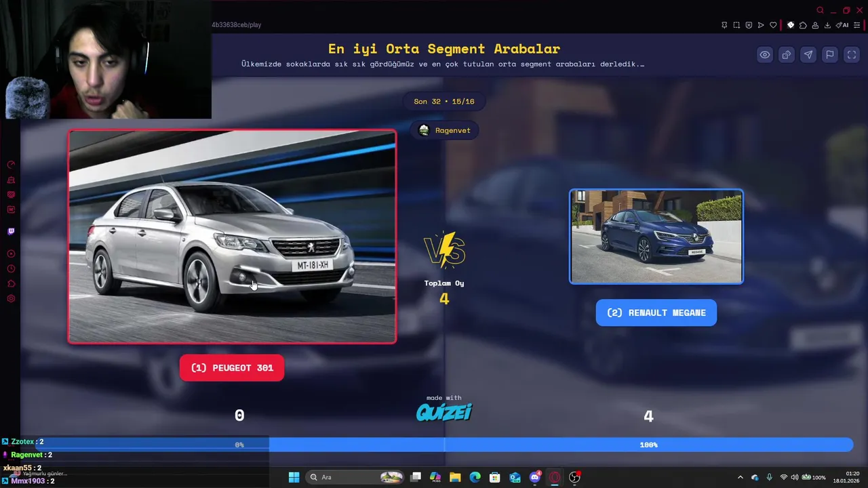This screenshot has height=488, width=868.
Task: Click the microphone tray icon
Action: coord(769,477)
